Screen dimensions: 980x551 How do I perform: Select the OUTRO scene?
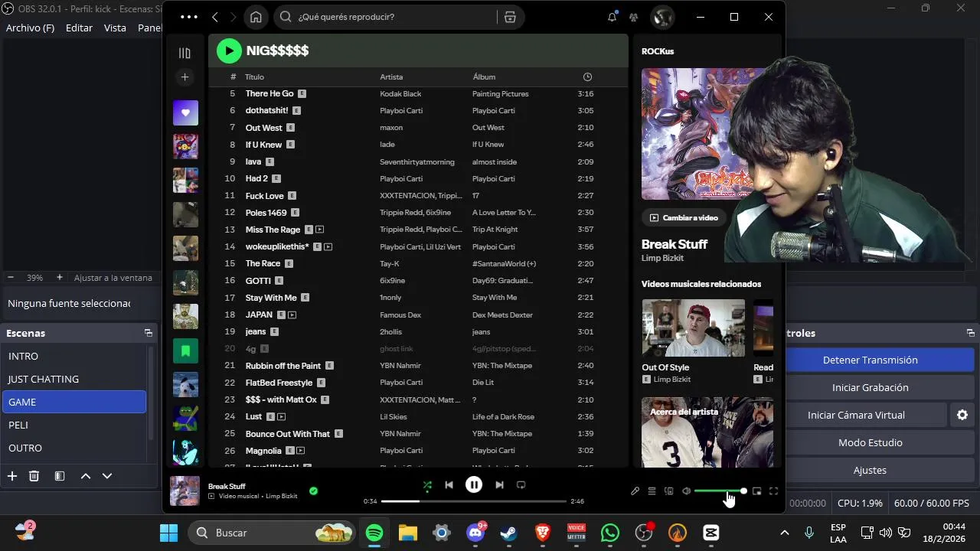pos(74,448)
